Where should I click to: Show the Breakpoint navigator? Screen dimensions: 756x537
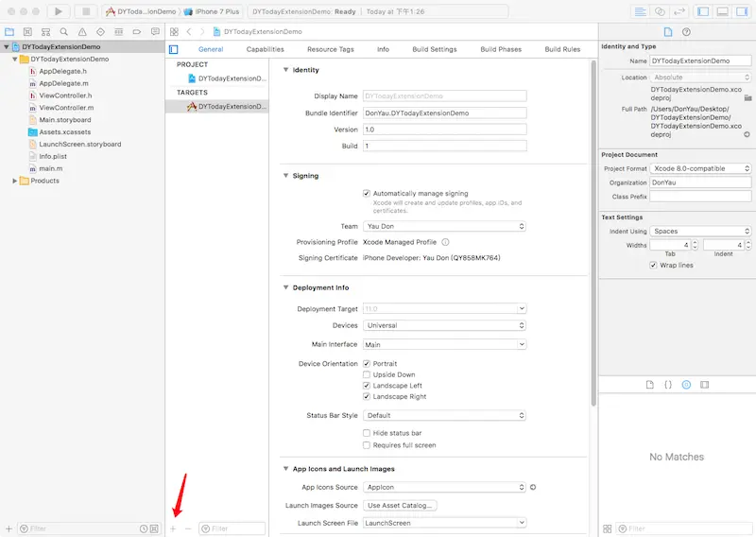click(137, 32)
